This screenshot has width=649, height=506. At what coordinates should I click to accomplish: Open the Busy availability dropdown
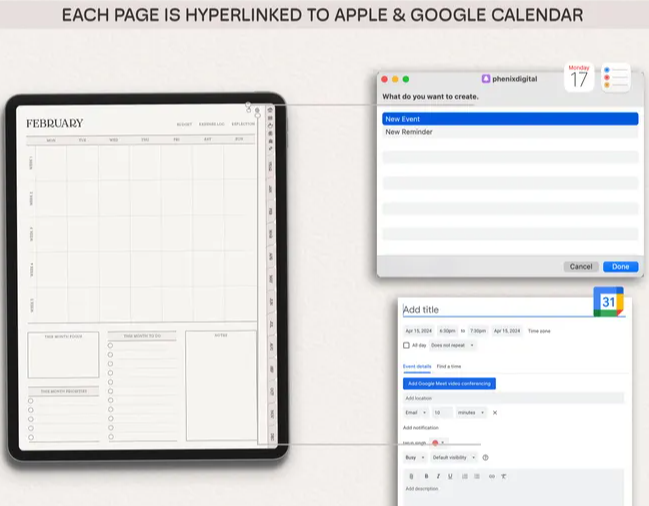(x=412, y=457)
